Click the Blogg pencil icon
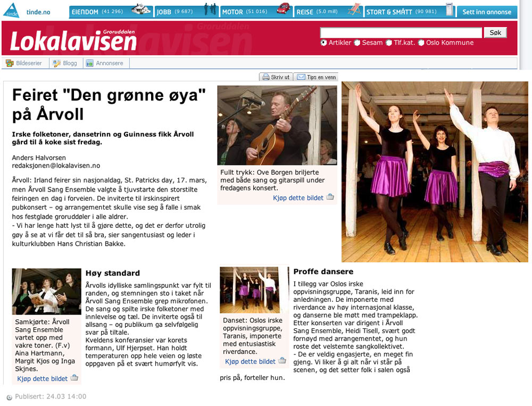Viewport: 532px width, 406px height. tap(57, 63)
